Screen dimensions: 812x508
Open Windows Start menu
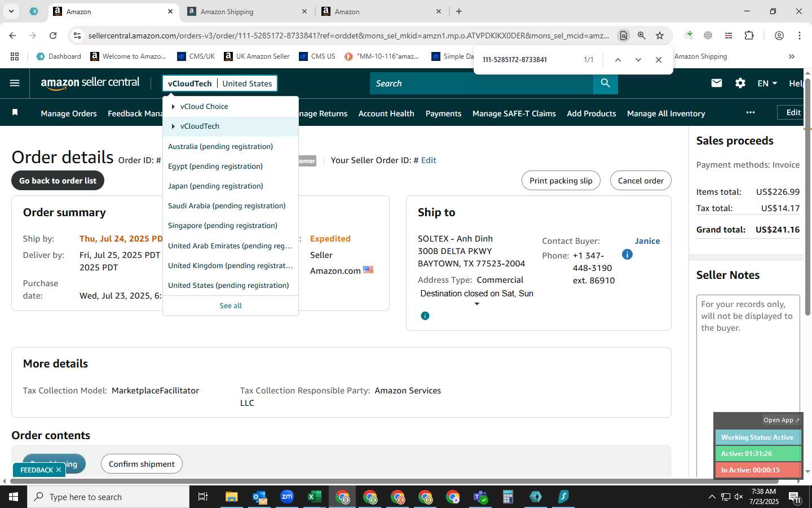click(x=14, y=497)
